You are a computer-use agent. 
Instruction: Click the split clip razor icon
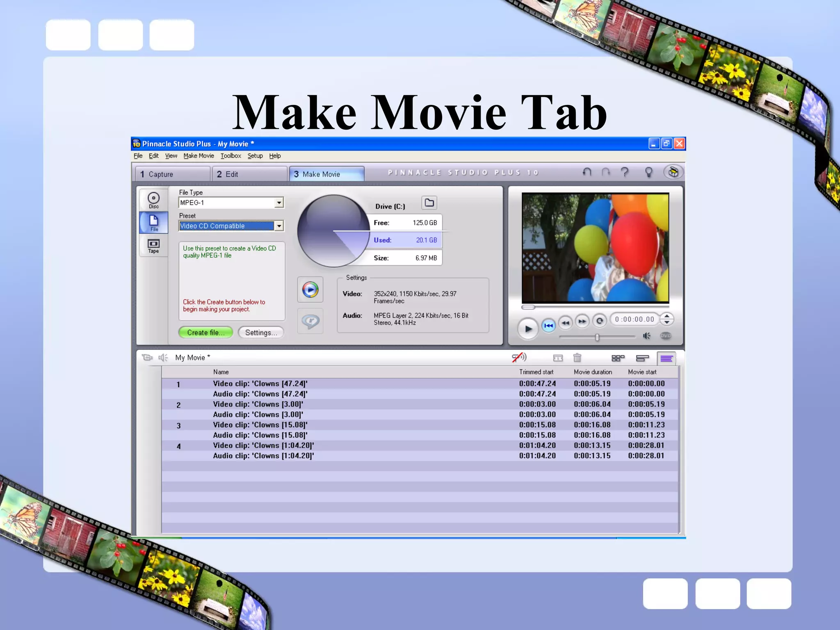click(x=558, y=358)
